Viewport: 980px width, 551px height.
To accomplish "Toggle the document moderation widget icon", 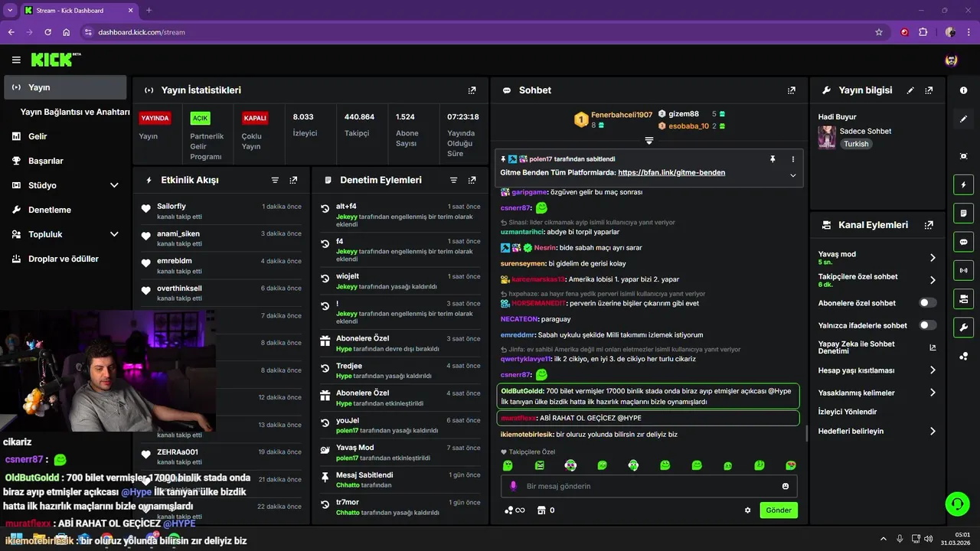I will coord(964,213).
